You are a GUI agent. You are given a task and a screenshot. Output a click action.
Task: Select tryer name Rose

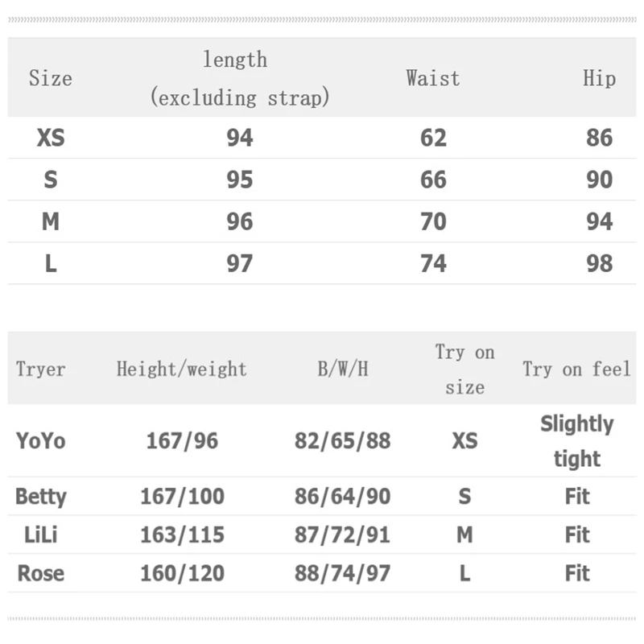click(x=40, y=573)
